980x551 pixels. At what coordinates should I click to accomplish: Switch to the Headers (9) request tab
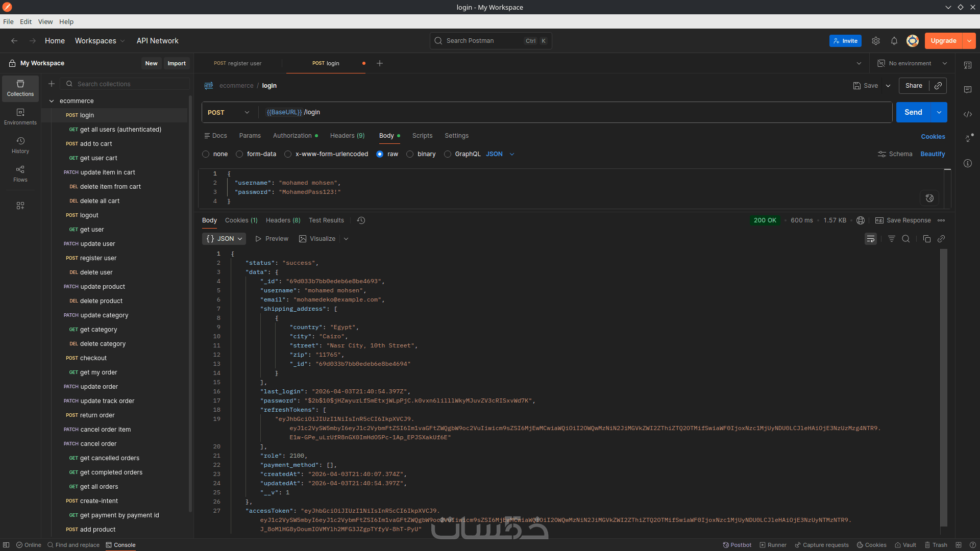tap(347, 136)
